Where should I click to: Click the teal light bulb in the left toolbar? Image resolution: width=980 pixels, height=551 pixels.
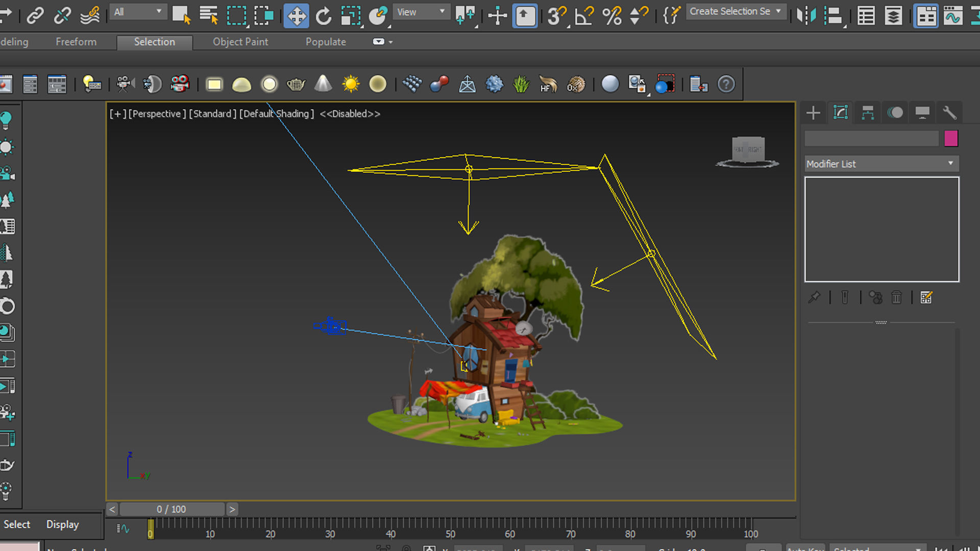[6, 120]
